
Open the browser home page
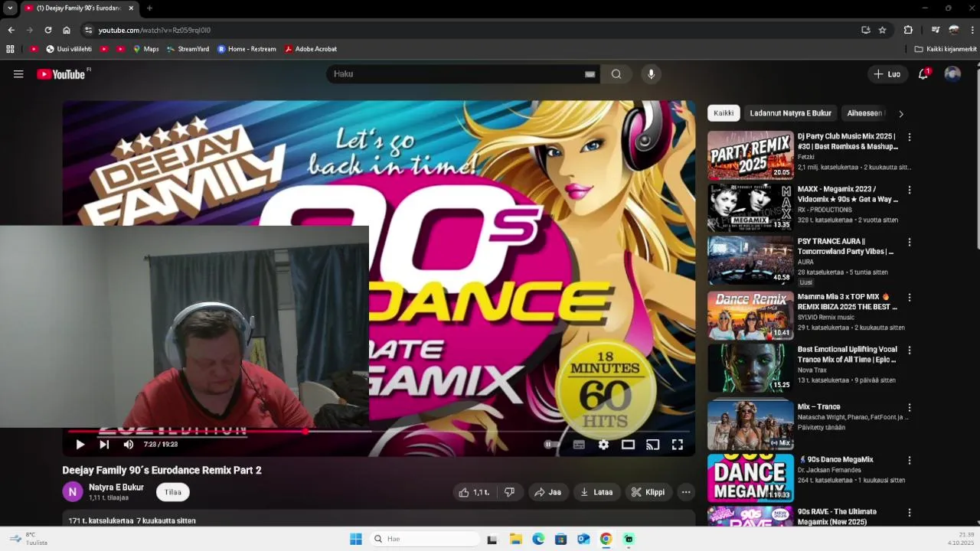point(67,30)
